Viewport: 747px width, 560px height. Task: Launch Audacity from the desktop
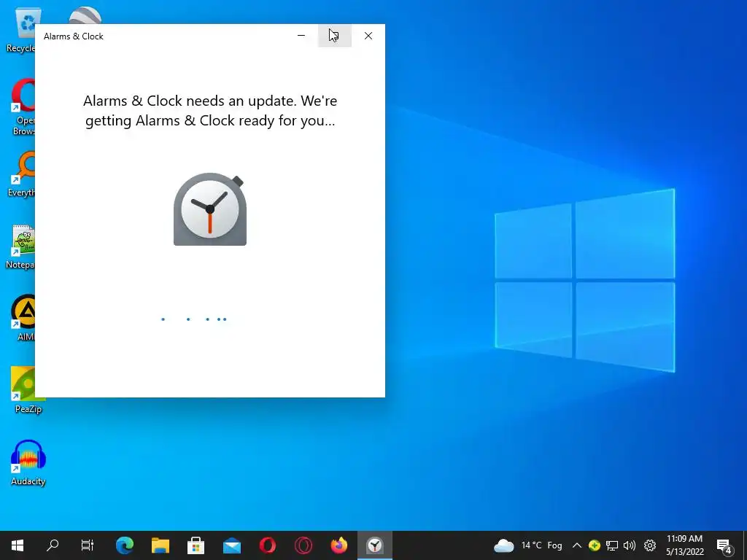[28, 462]
